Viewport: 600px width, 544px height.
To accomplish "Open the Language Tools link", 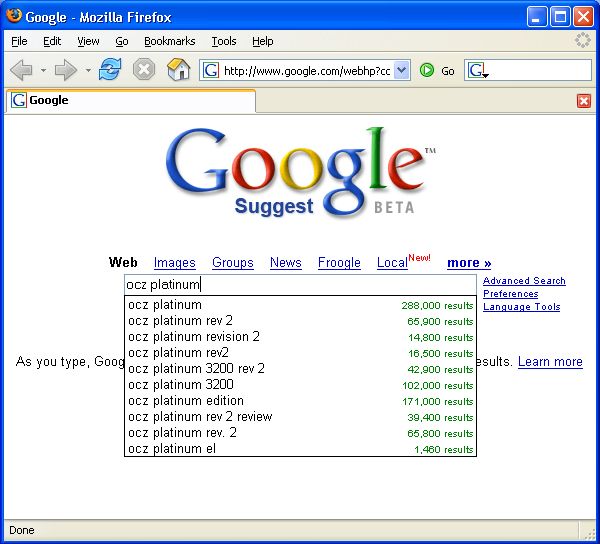I will tap(521, 307).
